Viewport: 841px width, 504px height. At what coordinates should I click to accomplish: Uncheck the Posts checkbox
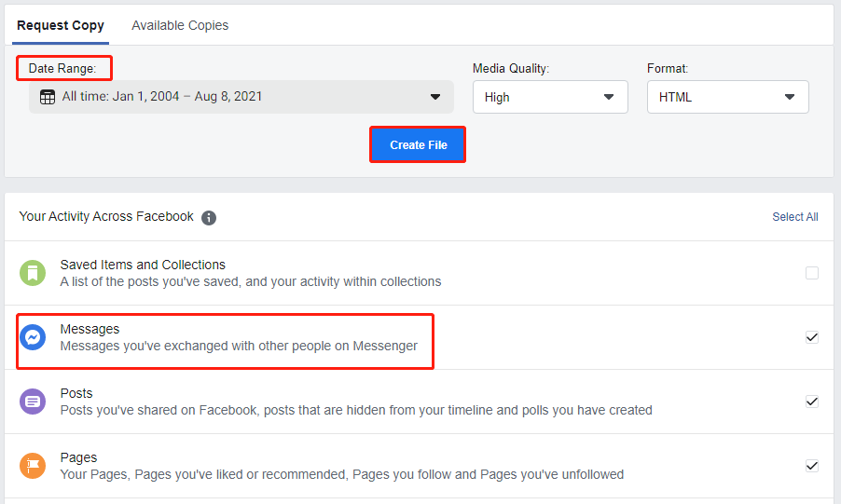(x=812, y=402)
